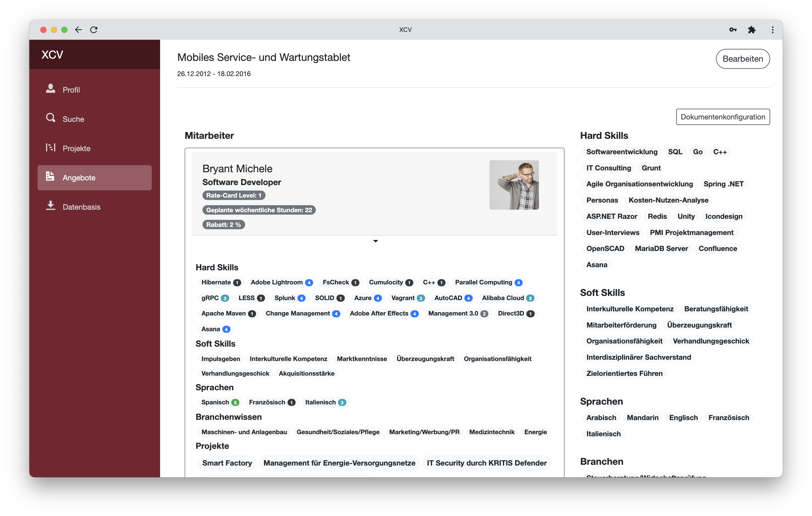This screenshot has height=516, width=812.
Task: Navigate to Projekte in the sidebar
Action: [94, 148]
